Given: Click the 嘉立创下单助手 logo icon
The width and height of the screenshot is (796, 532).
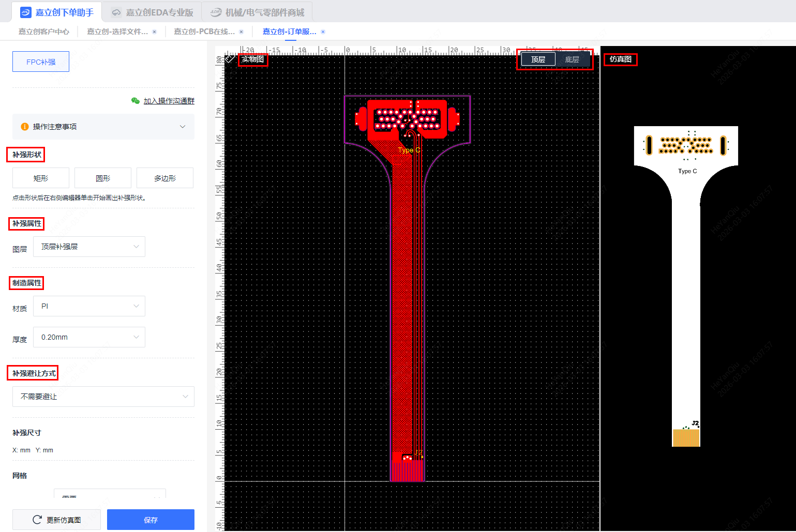Looking at the screenshot, I should [x=25, y=12].
